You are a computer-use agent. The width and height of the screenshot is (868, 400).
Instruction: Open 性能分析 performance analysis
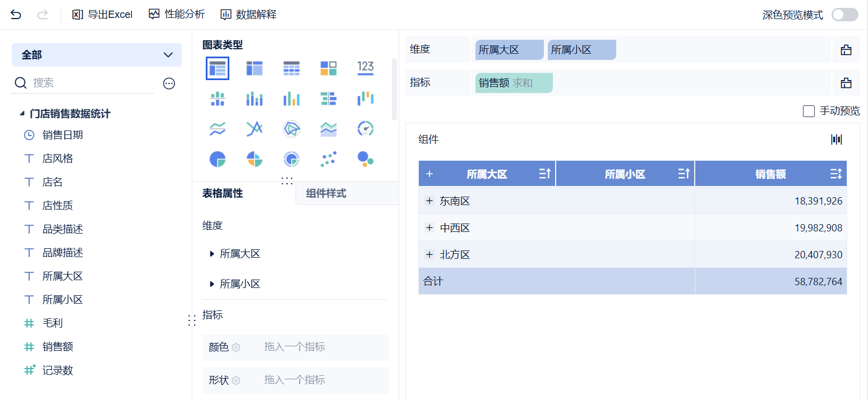[x=177, y=15]
